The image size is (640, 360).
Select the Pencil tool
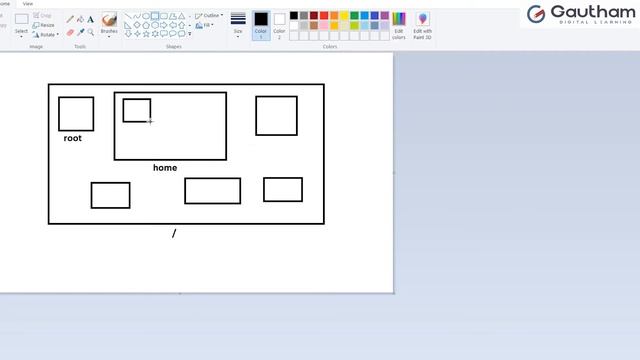point(70,19)
